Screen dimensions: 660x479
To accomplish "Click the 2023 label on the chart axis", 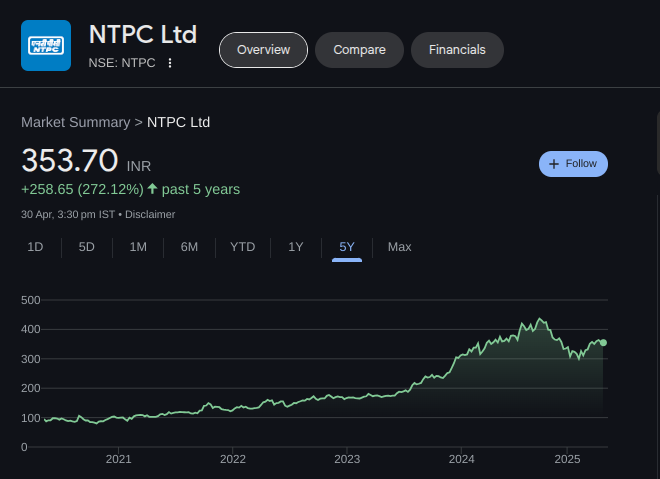I will point(347,459).
